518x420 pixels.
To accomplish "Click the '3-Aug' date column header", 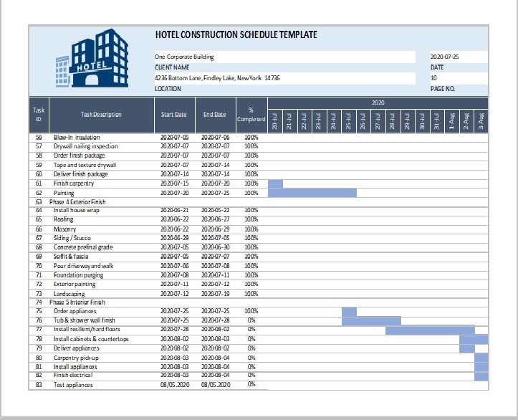I will click(481, 121).
